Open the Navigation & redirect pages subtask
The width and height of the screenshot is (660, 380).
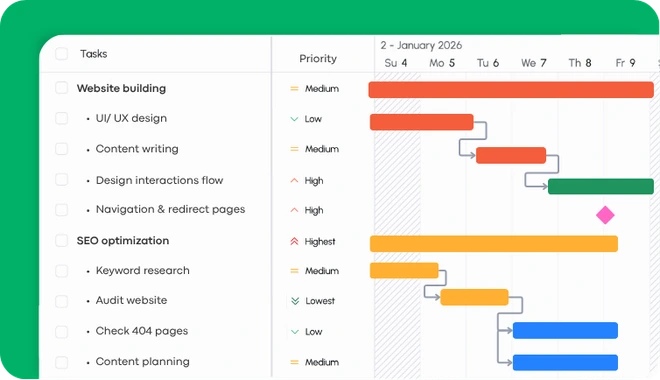[x=170, y=209]
